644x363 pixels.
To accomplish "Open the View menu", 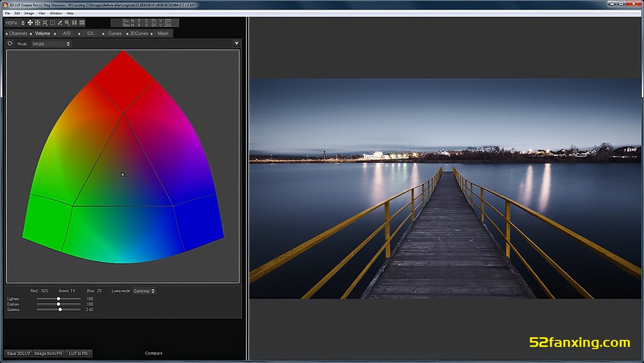I will (42, 13).
